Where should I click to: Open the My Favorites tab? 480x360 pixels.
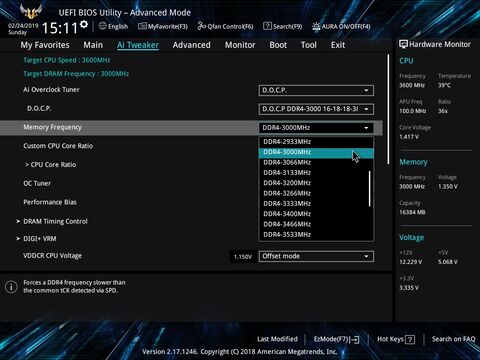tap(45, 45)
